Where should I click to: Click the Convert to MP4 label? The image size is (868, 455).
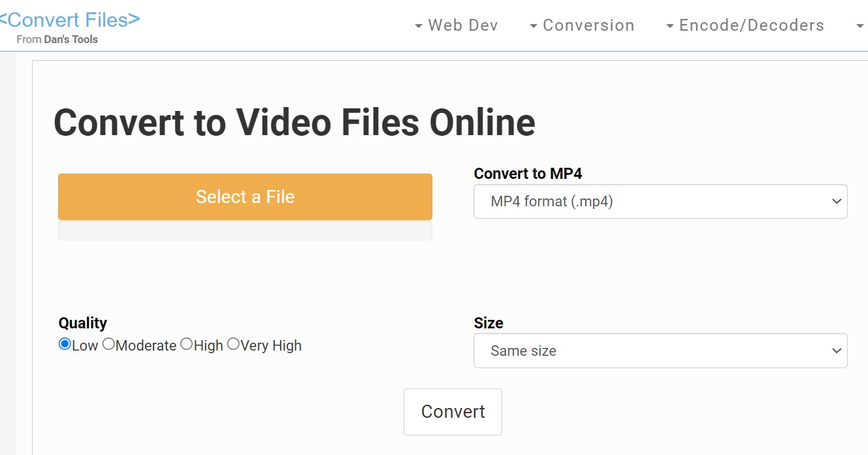point(528,174)
